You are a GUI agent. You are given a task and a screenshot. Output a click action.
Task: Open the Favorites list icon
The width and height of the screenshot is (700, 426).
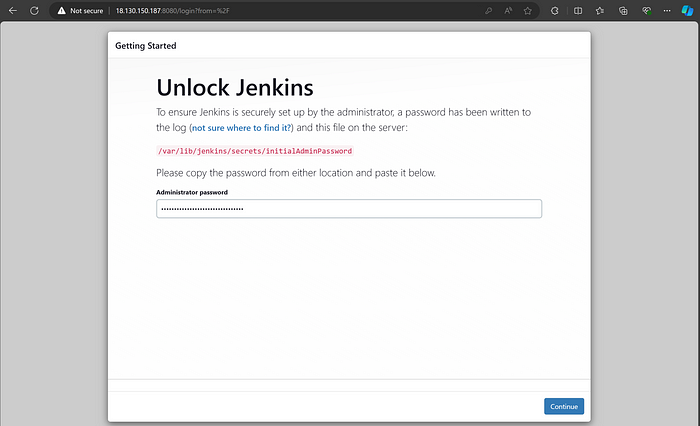600,11
